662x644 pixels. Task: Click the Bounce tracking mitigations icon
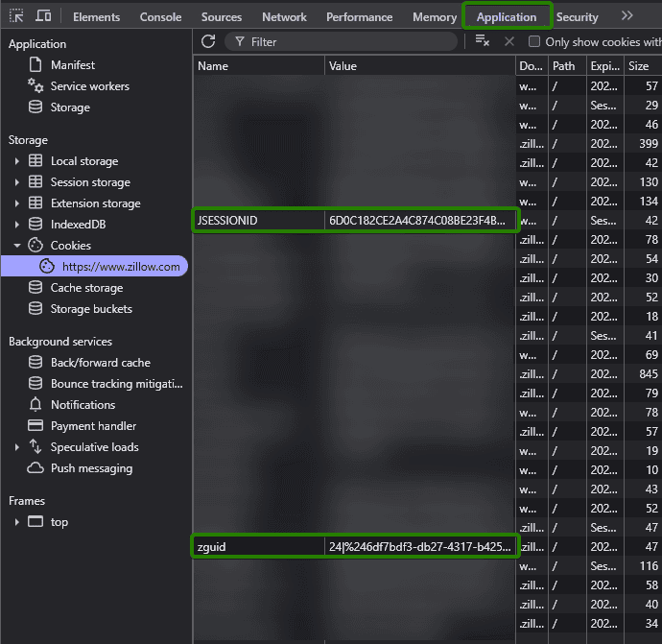point(35,384)
